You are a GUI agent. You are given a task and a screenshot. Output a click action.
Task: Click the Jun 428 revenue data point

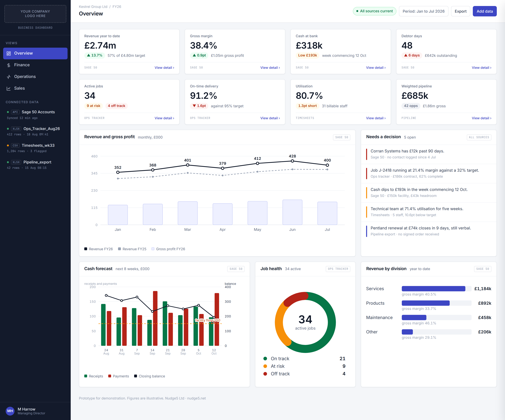coord(292,161)
